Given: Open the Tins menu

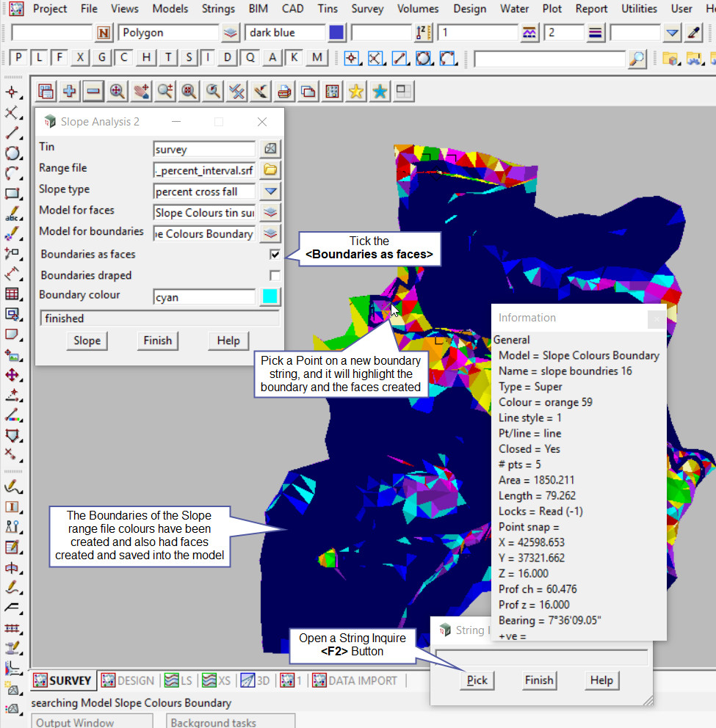Looking at the screenshot, I should click(328, 9).
